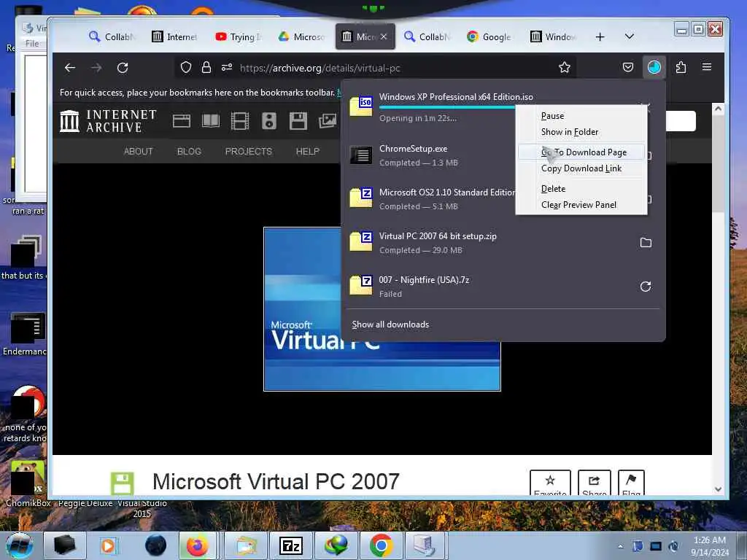Image resolution: width=747 pixels, height=560 pixels.
Task: Click the Internet Archive logo
Action: (108, 121)
